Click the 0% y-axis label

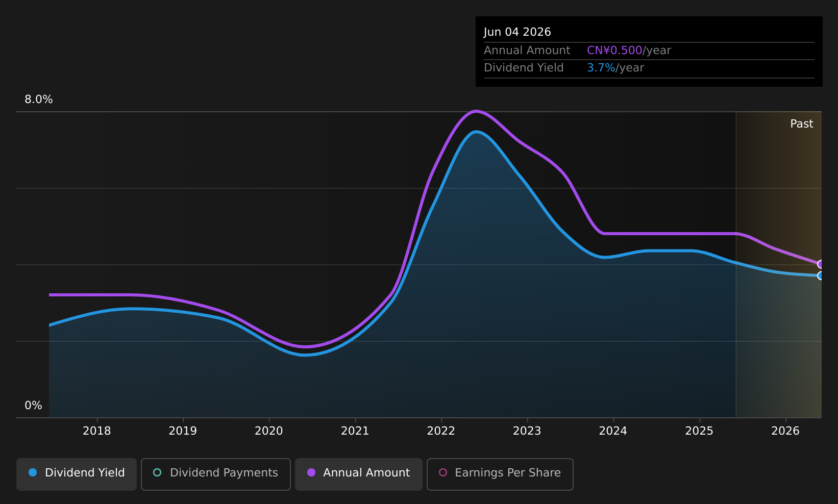coord(34,406)
